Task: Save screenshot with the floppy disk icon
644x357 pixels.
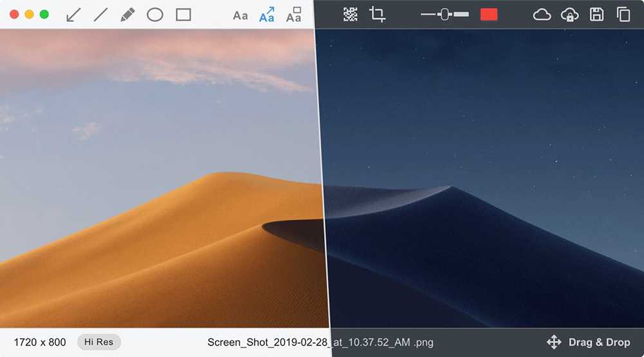Action: (x=597, y=14)
